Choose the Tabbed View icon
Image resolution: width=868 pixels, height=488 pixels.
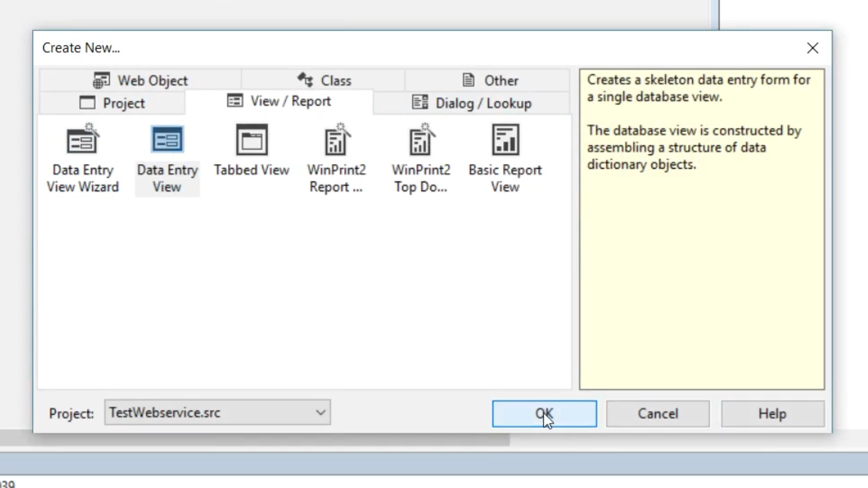(x=252, y=140)
